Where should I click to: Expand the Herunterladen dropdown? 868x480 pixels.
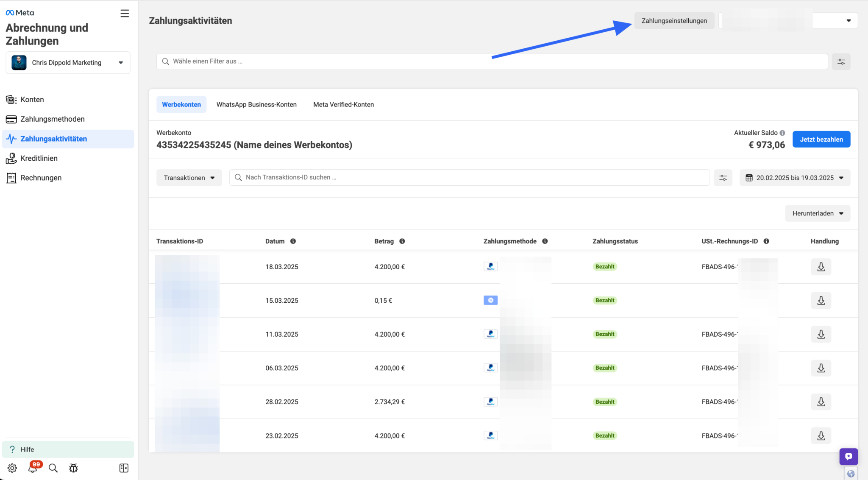tap(818, 213)
